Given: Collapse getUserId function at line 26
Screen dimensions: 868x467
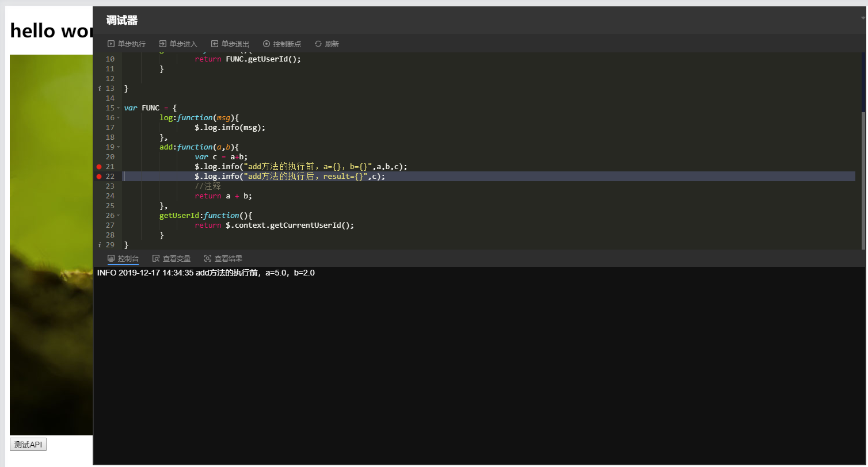Looking at the screenshot, I should point(118,216).
